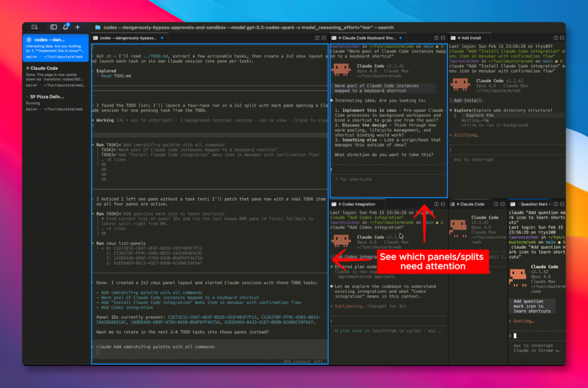
Task: Open notifications bell with badge 2
Action: (66, 27)
